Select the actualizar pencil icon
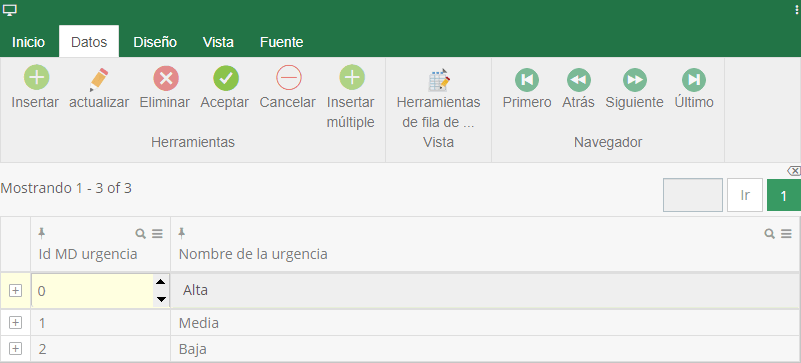Screen dimensions: 801x363 click(x=99, y=79)
